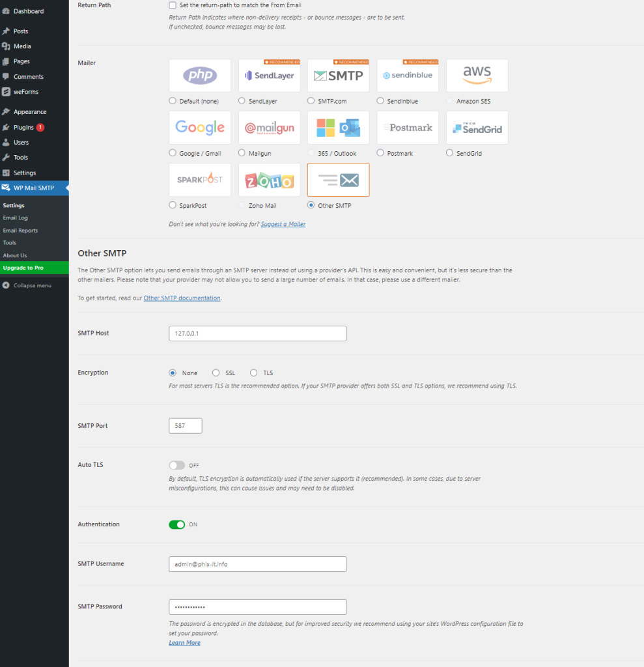Enable the return-path checkbox
Image resolution: width=644 pixels, height=667 pixels.
(173, 5)
